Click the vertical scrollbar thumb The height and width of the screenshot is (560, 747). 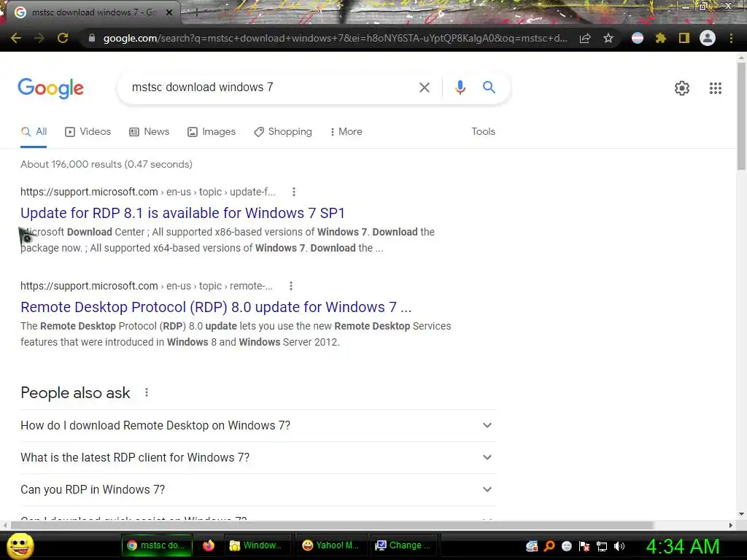741,116
